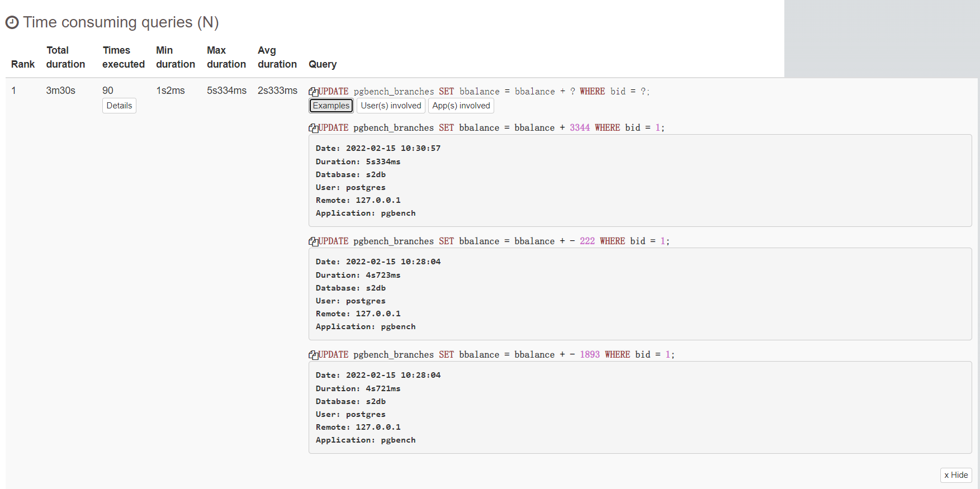Click the Duration: 4s721ms detail line
The width and height of the screenshot is (980, 489).
(358, 388)
